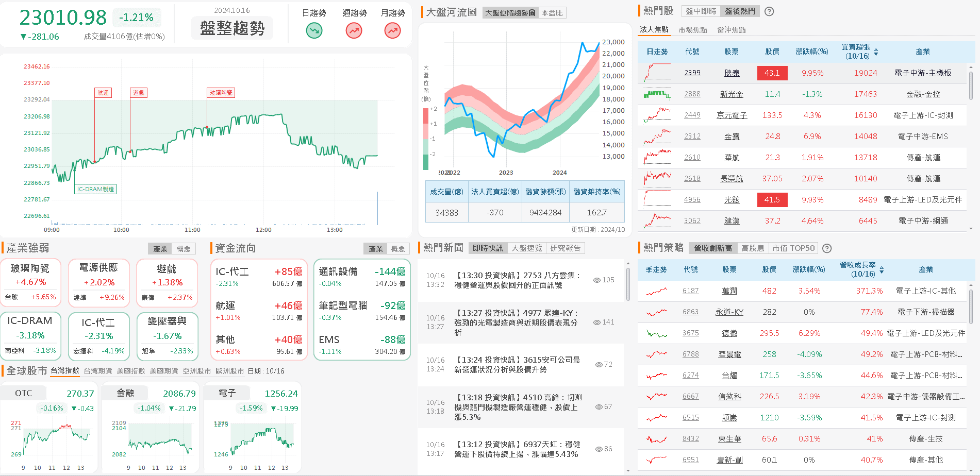Click the green daily trend (日趨勢) icon
Image resolution: width=980 pixels, height=476 pixels.
click(x=314, y=31)
